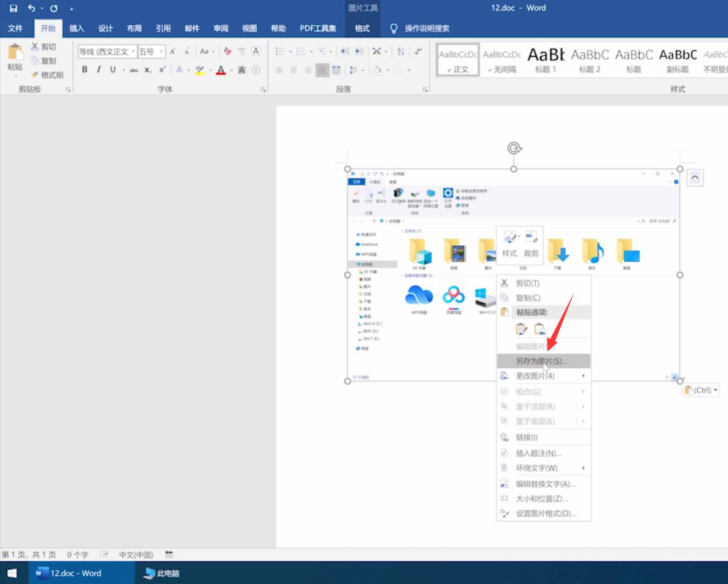The height and width of the screenshot is (584, 728).
Task: Click the multilevel list icon
Action: click(x=322, y=51)
